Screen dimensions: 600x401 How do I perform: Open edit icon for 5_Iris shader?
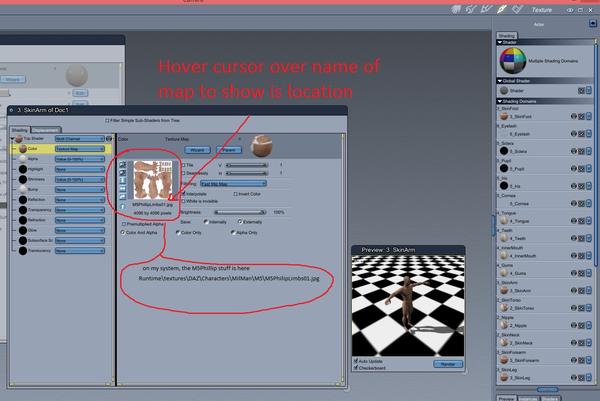pyautogui.click(x=581, y=186)
